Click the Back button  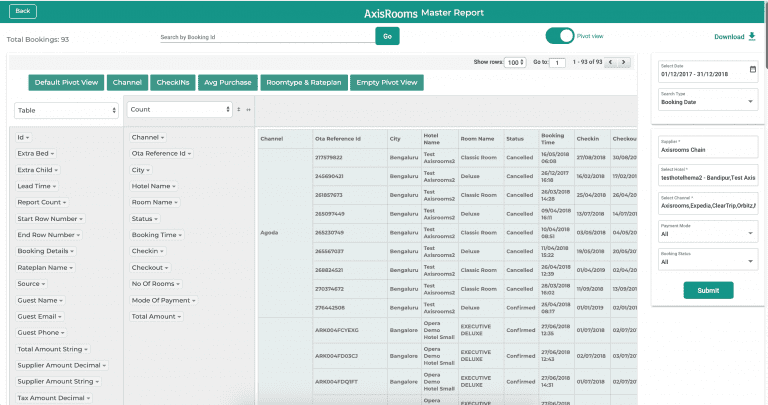coord(22,11)
